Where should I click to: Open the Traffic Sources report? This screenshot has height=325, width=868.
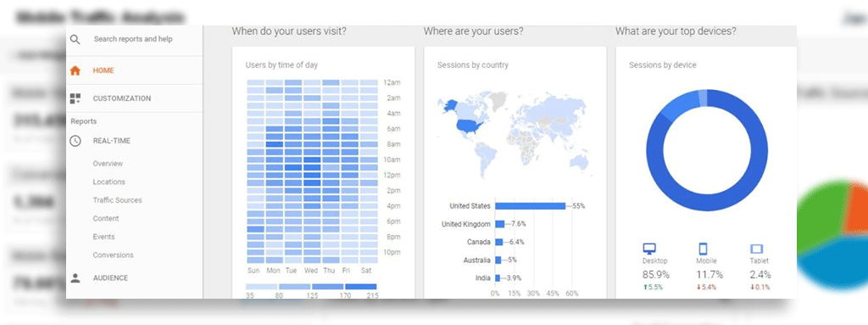coord(117,200)
